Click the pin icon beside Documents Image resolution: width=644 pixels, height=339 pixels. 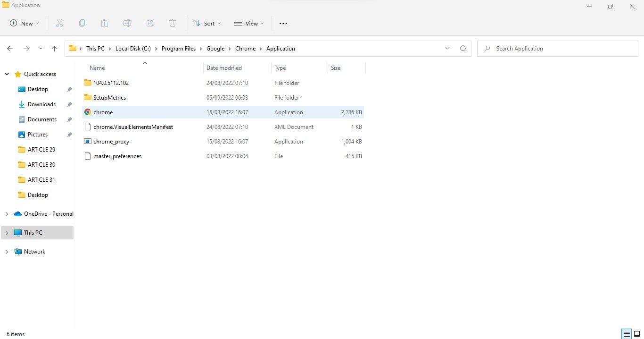tap(69, 119)
